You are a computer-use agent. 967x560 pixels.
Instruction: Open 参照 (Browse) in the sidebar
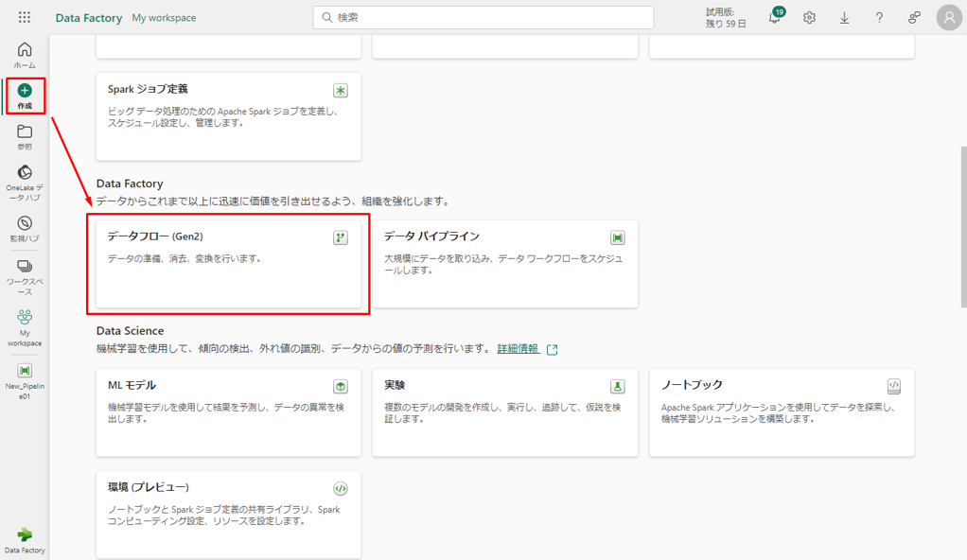click(x=25, y=137)
